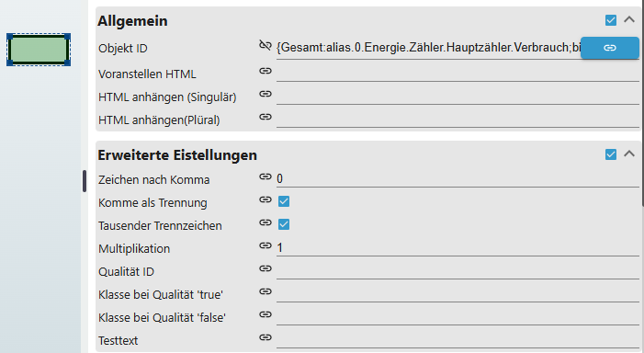Image resolution: width=644 pixels, height=353 pixels.
Task: Toggle the Erweiterte Eistellungen section checkbox
Action: [x=611, y=154]
